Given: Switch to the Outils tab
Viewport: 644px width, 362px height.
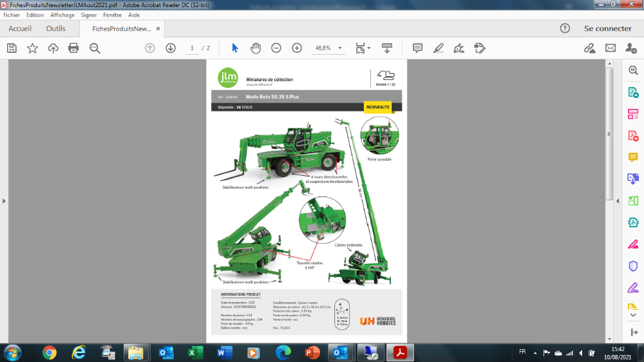Looking at the screenshot, I should 56,28.
